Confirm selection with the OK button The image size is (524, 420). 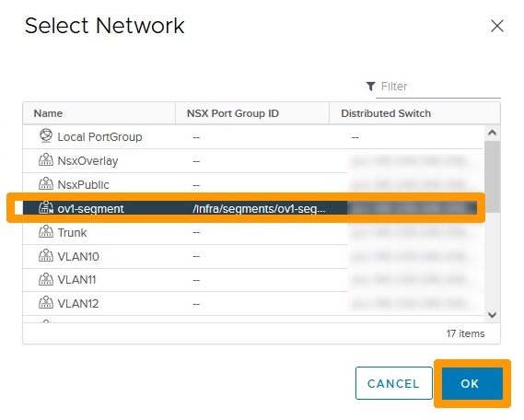(472, 383)
